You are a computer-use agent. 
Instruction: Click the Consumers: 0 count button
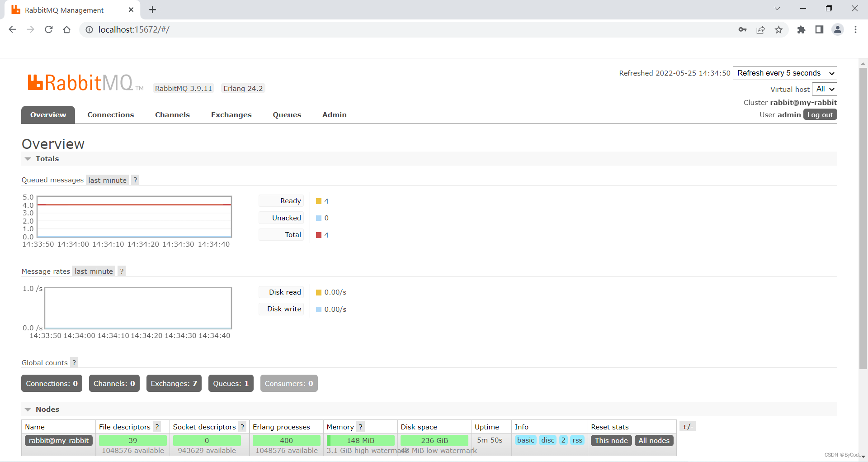(x=288, y=383)
